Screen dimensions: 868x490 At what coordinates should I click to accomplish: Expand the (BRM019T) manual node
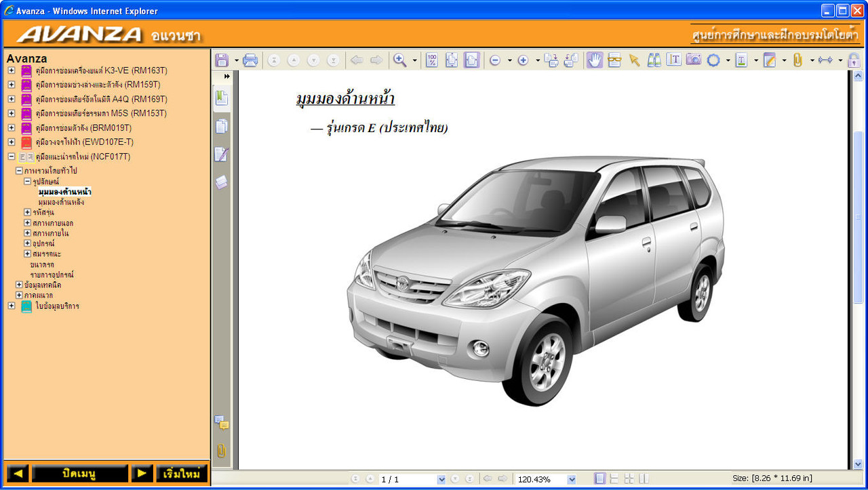click(x=12, y=127)
